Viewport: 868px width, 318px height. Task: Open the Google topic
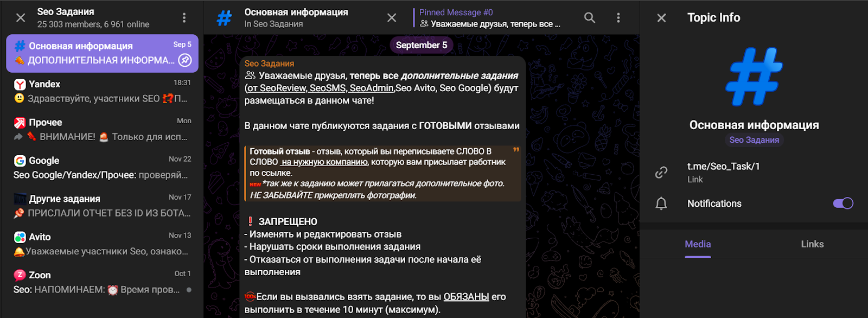pos(102,167)
